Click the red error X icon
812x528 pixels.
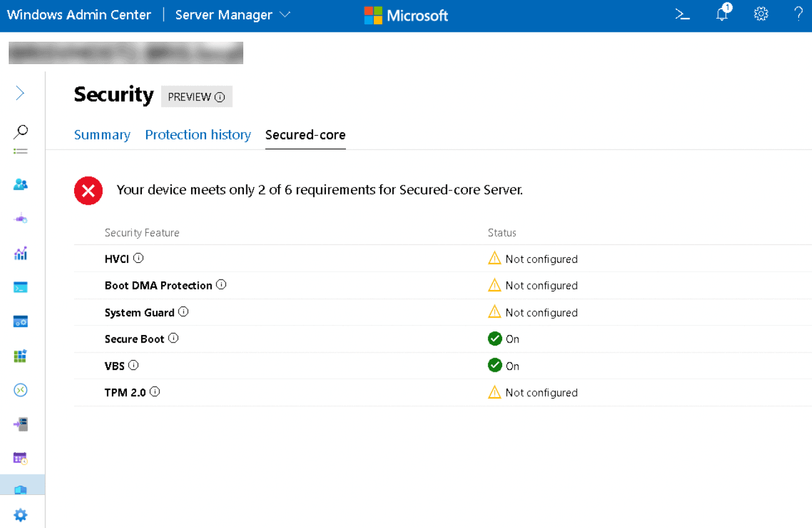[88, 191]
